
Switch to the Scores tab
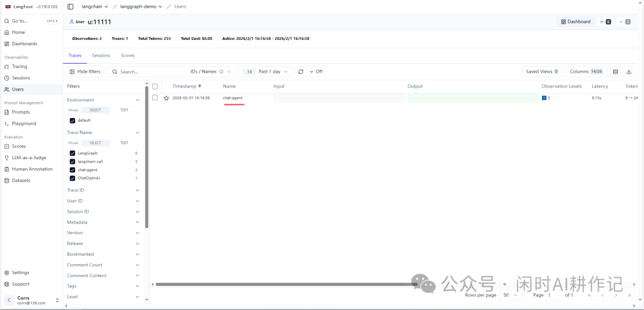pyautogui.click(x=128, y=55)
